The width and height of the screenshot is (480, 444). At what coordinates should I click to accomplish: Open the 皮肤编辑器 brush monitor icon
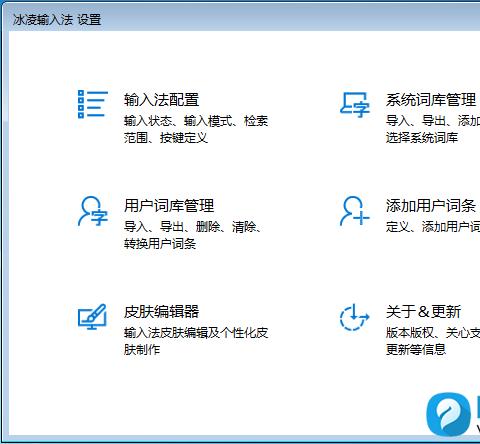(x=92, y=316)
